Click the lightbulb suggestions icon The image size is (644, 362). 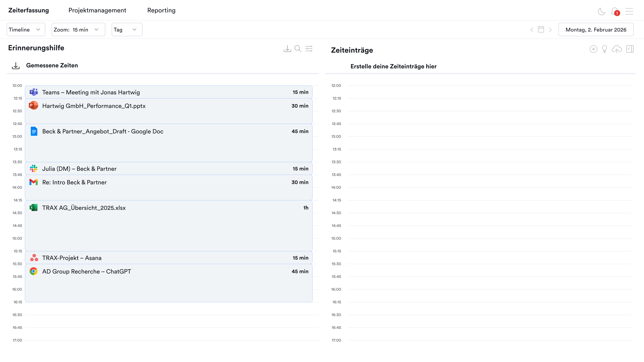tap(605, 49)
